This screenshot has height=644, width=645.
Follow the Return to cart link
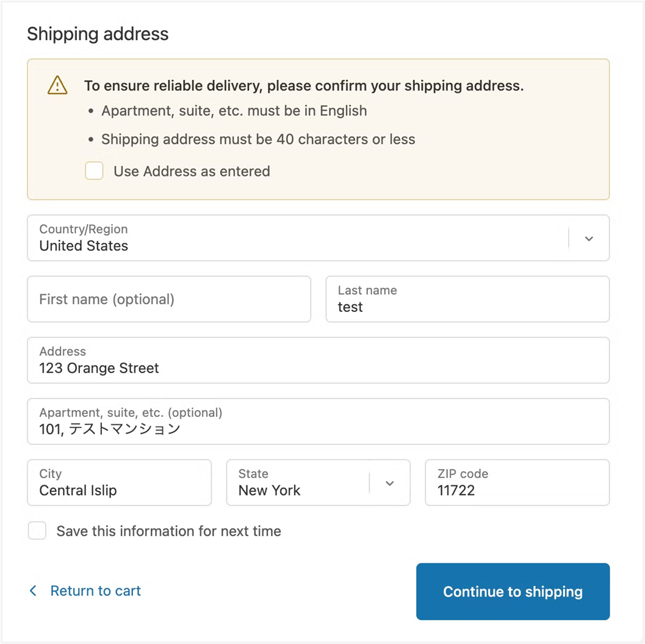[x=95, y=591]
